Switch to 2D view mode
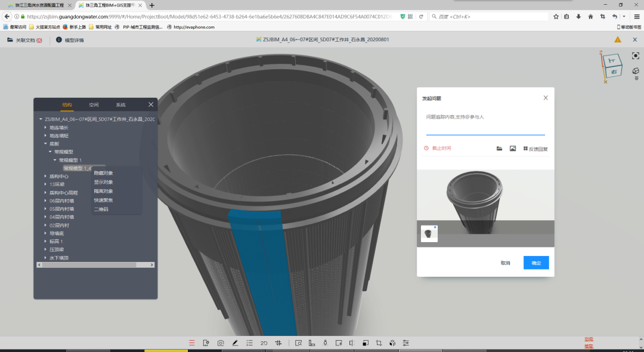Viewport: 644px width, 352px height. click(264, 343)
